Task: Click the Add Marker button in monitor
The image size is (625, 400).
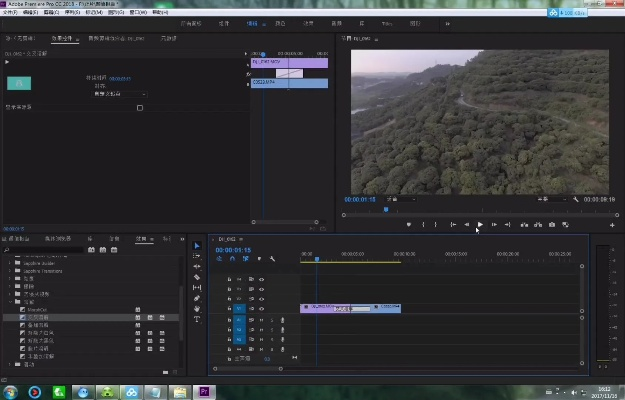Action: (x=408, y=225)
